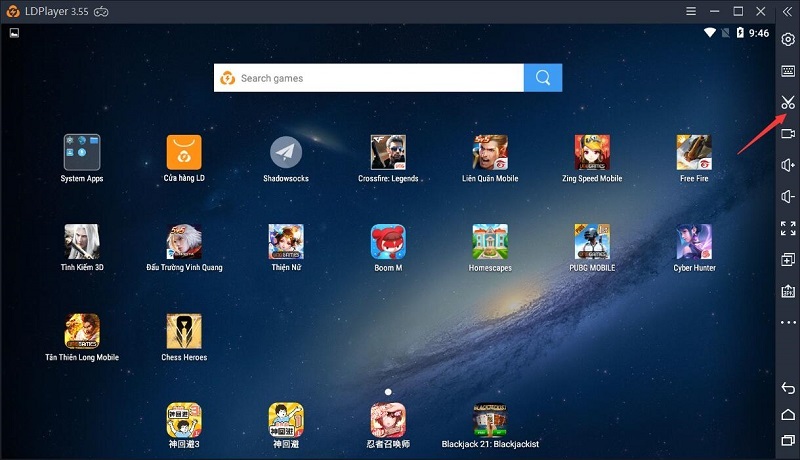The height and width of the screenshot is (460, 800).
Task: Launch Crossfire: Legends game
Action: tap(388, 152)
